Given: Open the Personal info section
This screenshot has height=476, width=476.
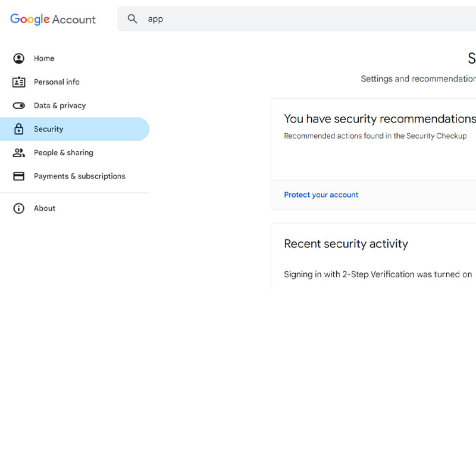Looking at the screenshot, I should [57, 82].
